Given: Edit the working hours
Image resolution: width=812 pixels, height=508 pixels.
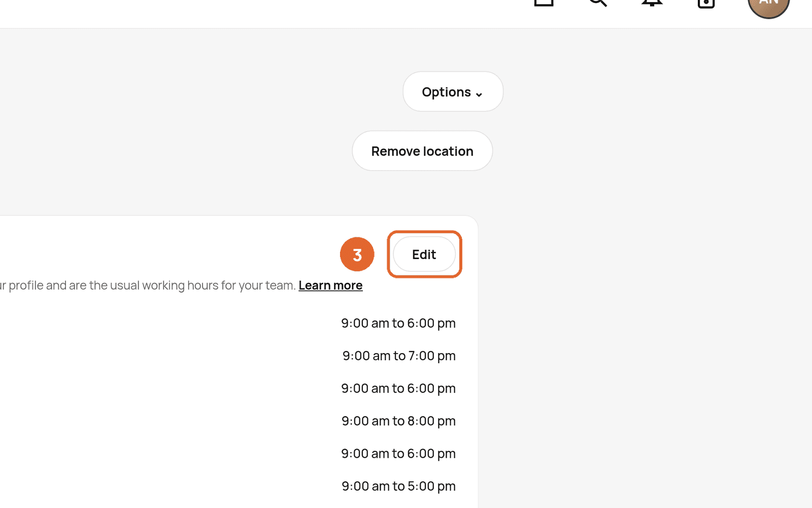Looking at the screenshot, I should point(424,254).
